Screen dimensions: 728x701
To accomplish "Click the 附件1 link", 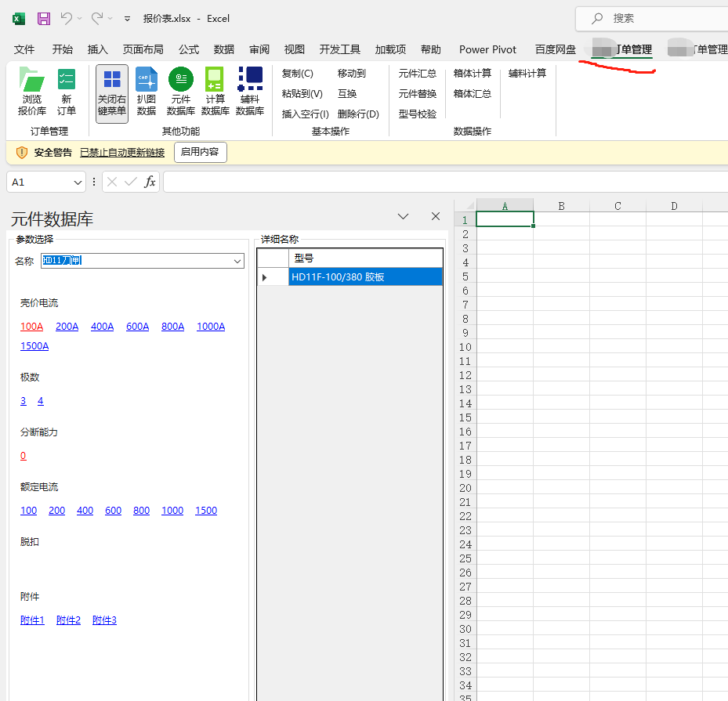I will coord(32,620).
